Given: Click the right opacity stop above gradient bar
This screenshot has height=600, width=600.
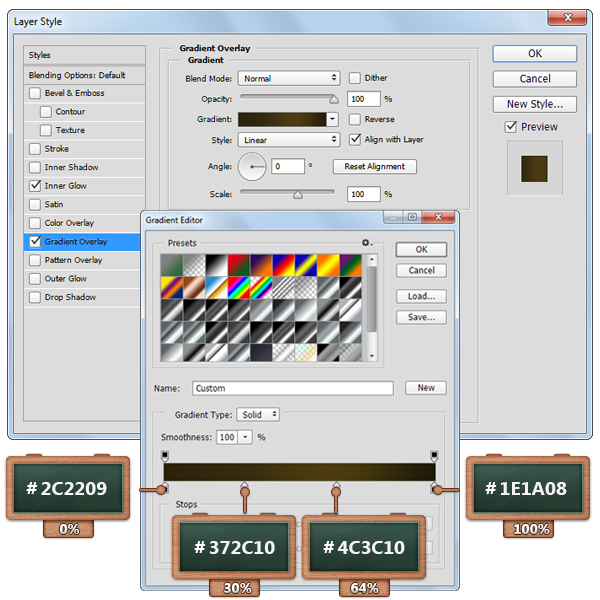Looking at the screenshot, I should (x=434, y=456).
